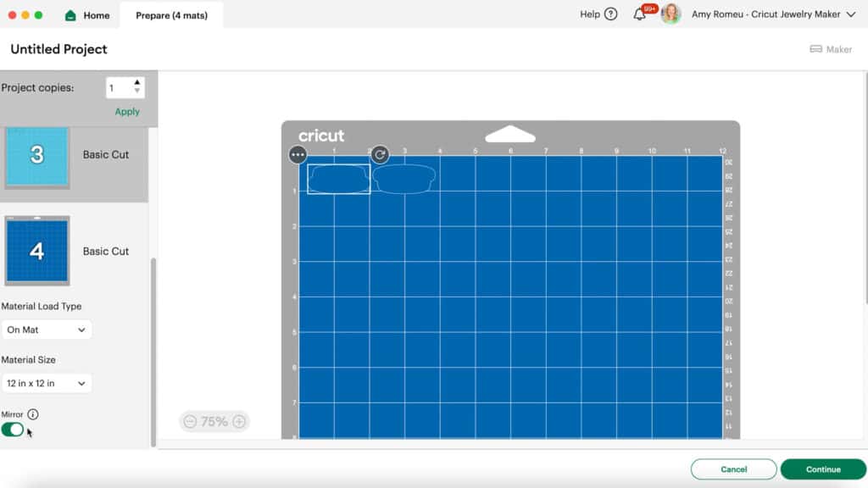
Task: Click the Cancel button
Action: (733, 469)
